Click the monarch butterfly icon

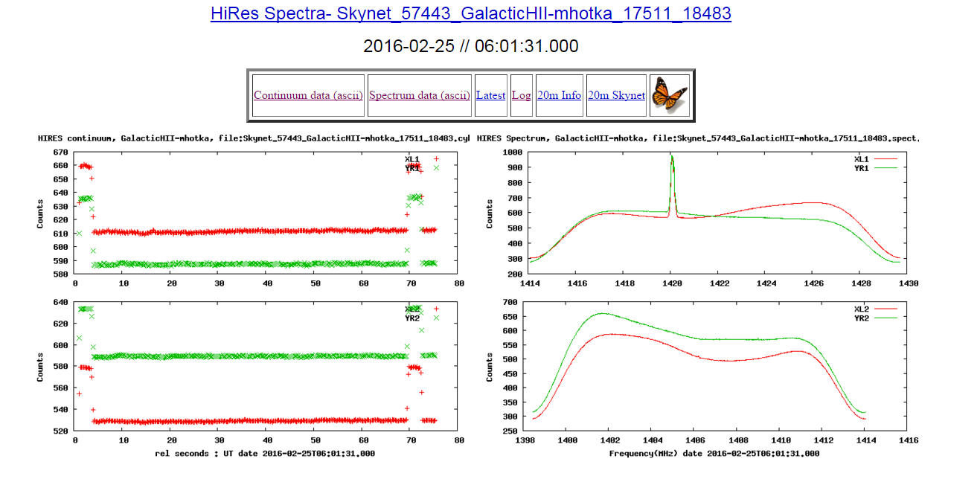(670, 95)
